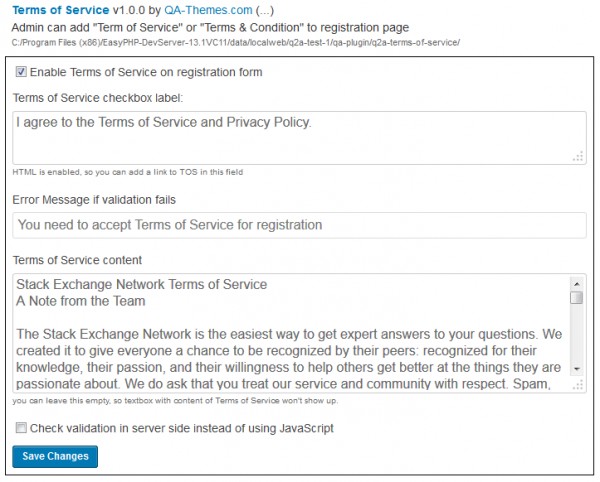Image resolution: width=600 pixels, height=482 pixels.
Task: Focus the Terms of Service checkbox label textarea
Action: pyautogui.click(x=290, y=137)
